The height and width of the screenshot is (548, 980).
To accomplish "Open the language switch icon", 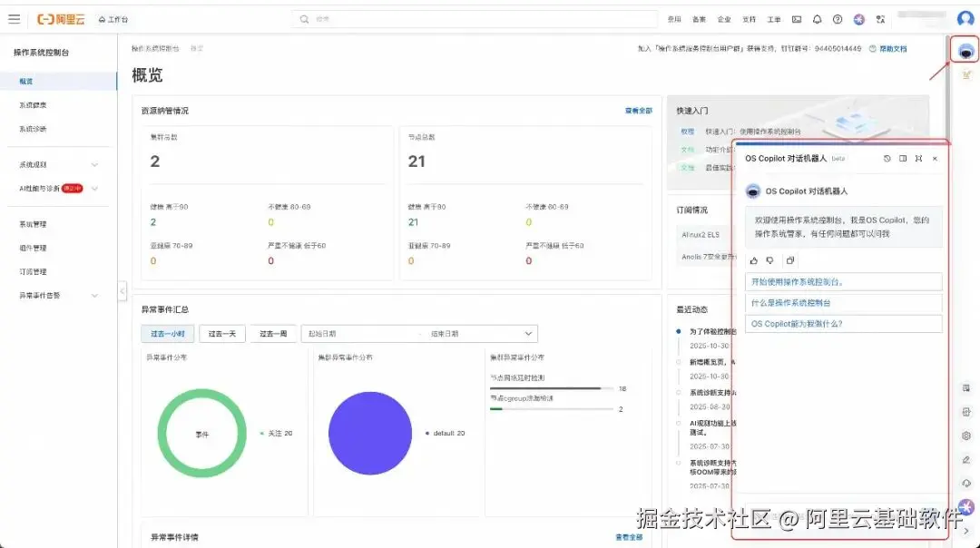I will 880,19.
